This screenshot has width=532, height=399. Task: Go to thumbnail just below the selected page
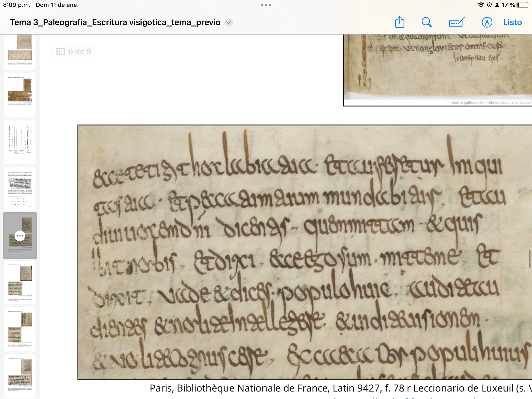tap(20, 282)
